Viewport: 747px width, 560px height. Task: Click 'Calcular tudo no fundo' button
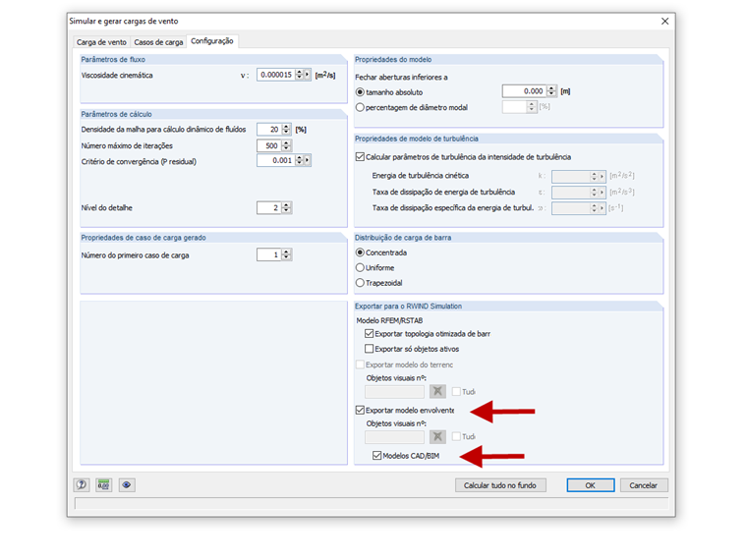tap(500, 485)
